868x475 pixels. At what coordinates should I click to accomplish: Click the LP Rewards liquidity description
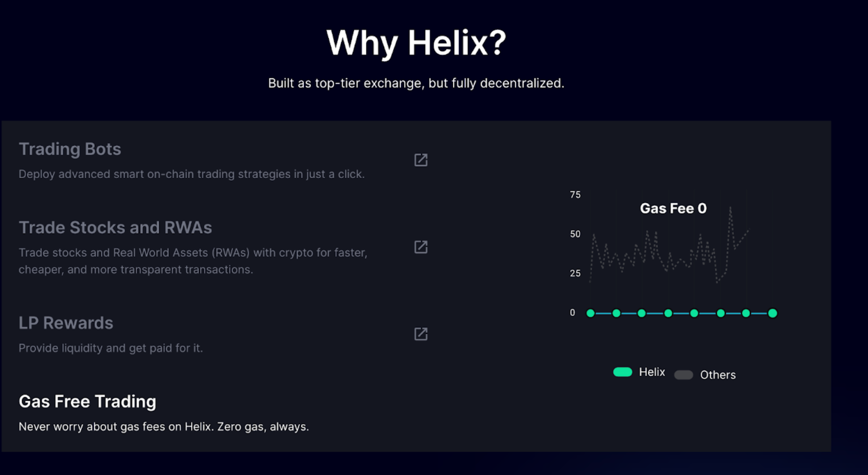(111, 348)
